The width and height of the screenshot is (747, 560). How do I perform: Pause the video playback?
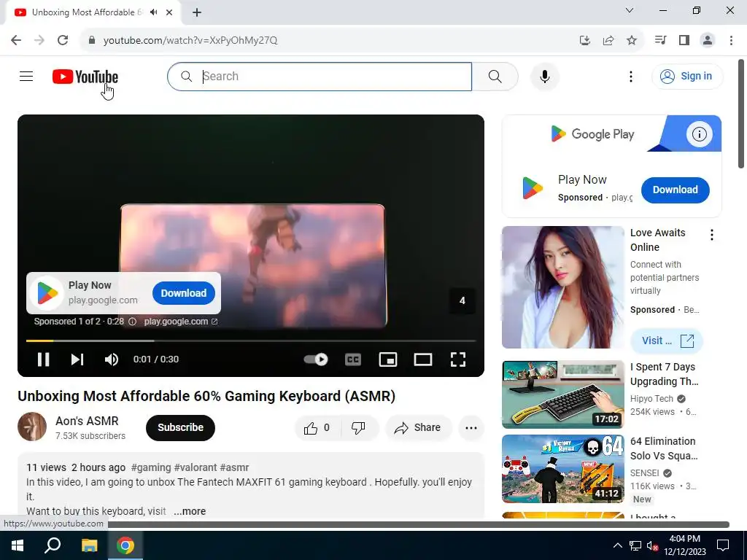click(x=43, y=359)
